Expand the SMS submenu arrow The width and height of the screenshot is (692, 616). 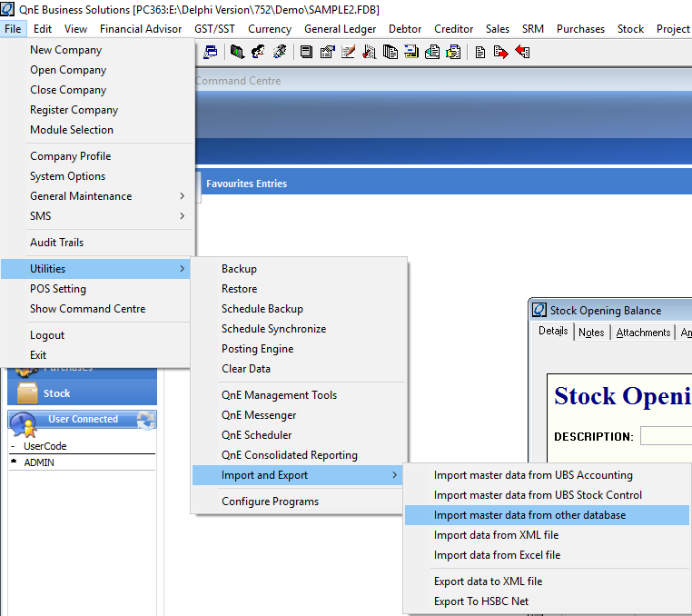[x=183, y=215]
